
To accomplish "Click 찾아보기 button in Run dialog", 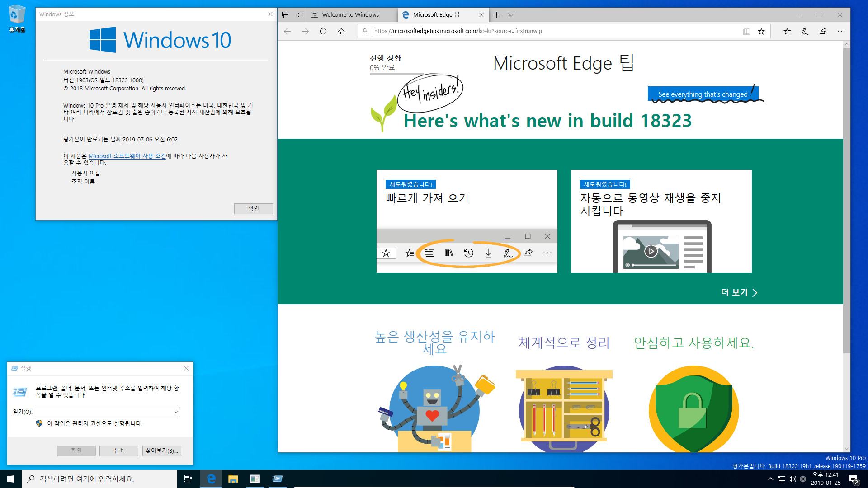I will pyautogui.click(x=162, y=450).
